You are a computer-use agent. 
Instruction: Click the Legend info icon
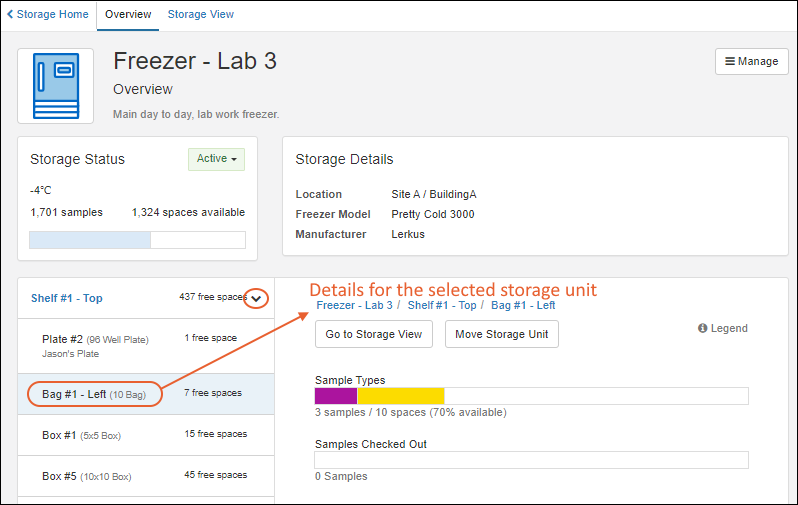coord(702,328)
